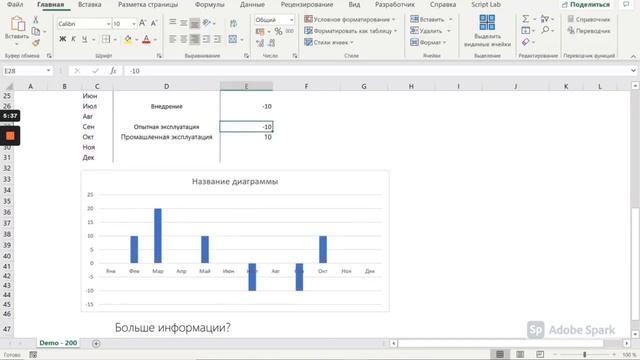Click the comma thousands separator icon
640x360 pixels.
289,31
